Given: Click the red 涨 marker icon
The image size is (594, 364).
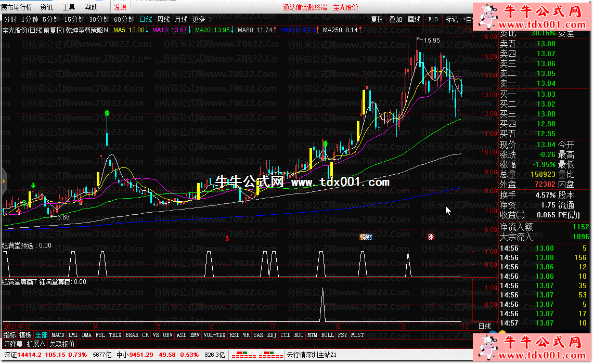Looking at the screenshot, I should 431,237.
